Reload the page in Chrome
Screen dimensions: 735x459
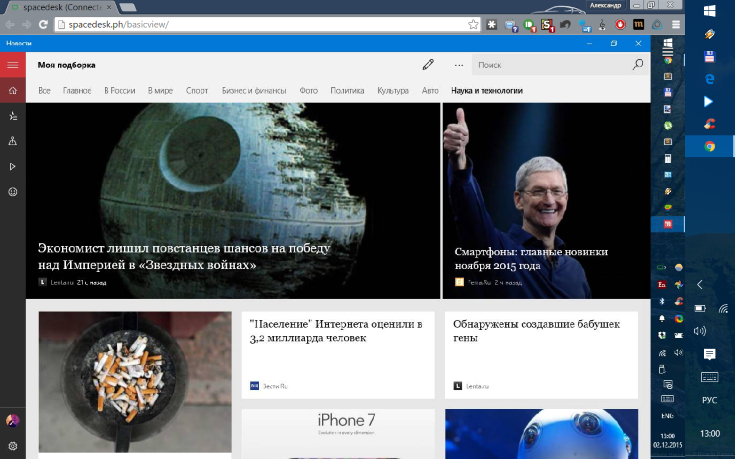[x=43, y=24]
